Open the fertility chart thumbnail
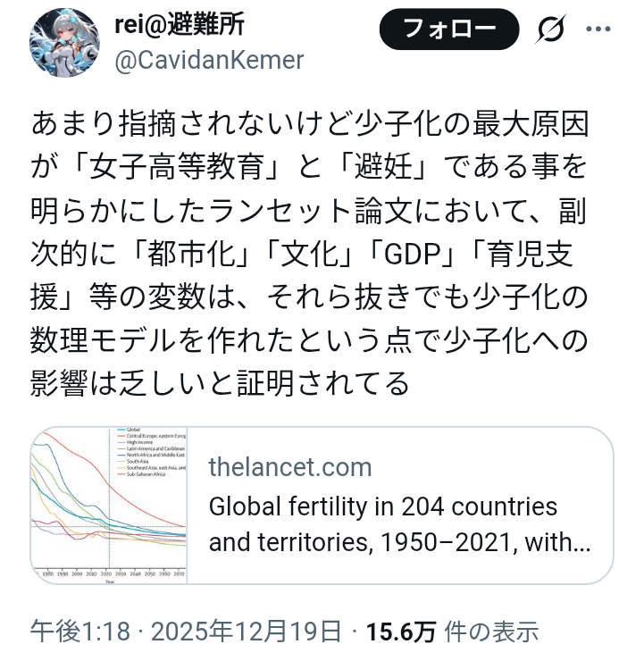Viewport: 644px width, 661px height. (109, 506)
